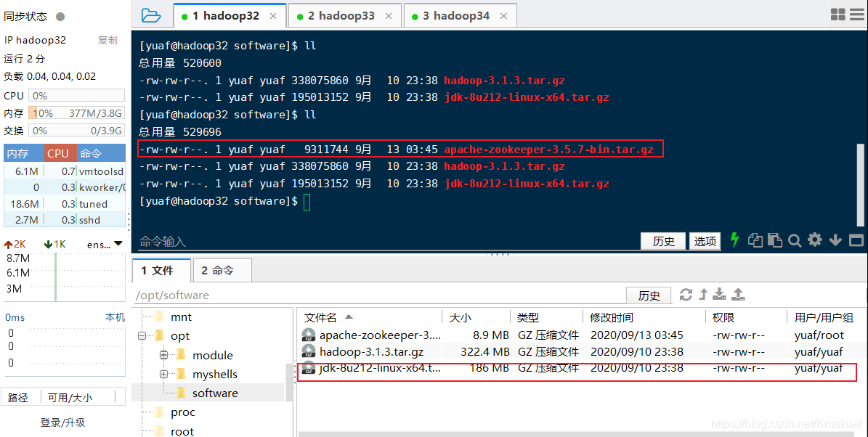
Task: Sort processes by CPU column header
Action: [60, 153]
